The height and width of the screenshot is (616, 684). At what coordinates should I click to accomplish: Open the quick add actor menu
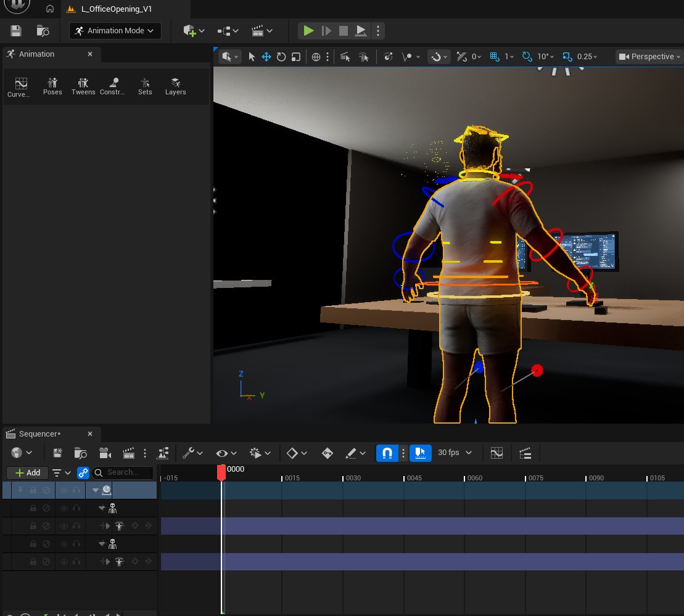coord(194,31)
